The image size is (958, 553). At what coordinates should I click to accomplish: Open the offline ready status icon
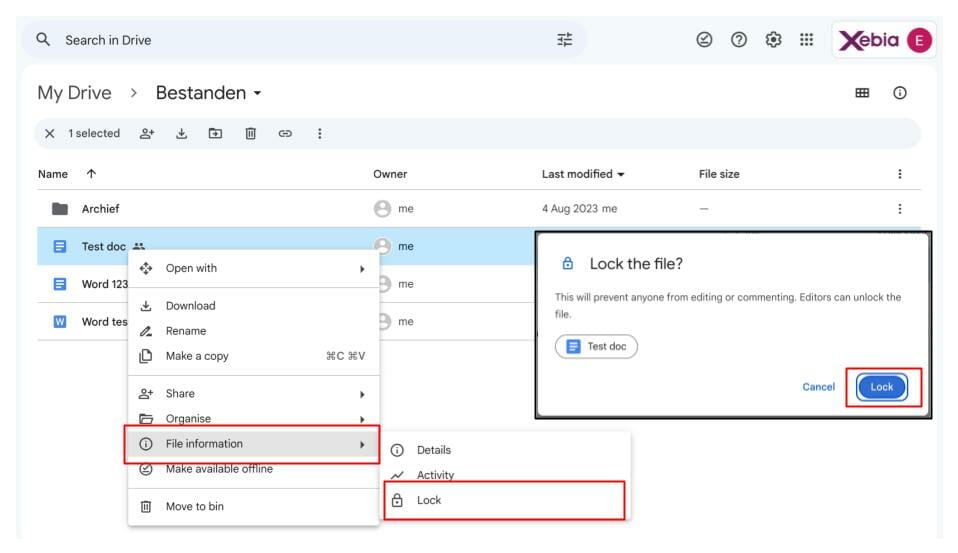click(x=704, y=40)
